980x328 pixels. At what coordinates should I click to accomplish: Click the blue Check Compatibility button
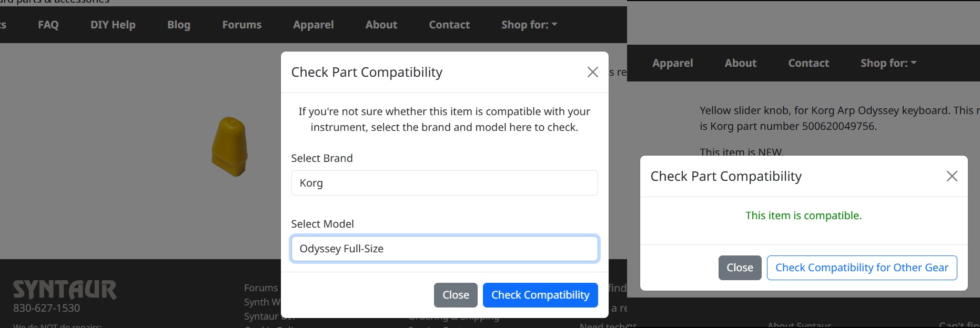(540, 295)
